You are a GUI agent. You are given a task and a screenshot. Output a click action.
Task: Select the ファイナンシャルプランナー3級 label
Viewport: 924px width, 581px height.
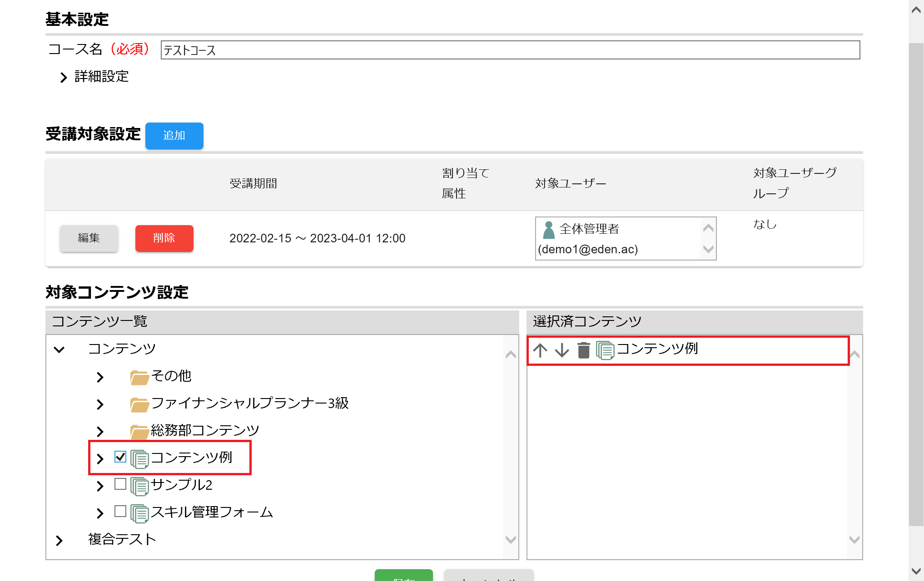click(x=250, y=403)
